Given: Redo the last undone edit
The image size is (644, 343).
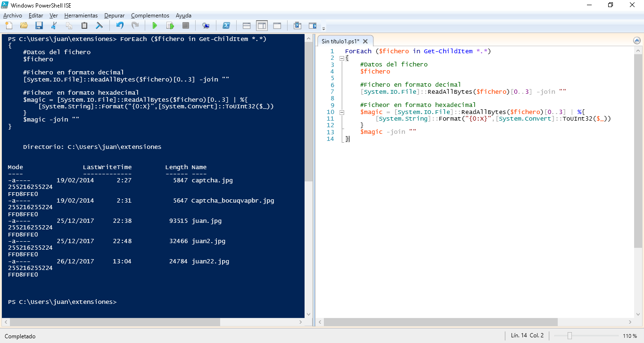Looking at the screenshot, I should coord(135,25).
